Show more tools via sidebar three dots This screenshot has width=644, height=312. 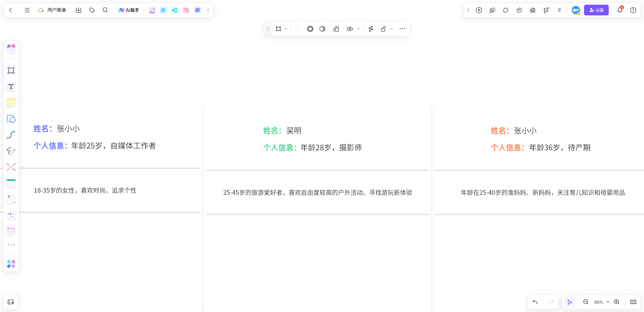pos(11,245)
